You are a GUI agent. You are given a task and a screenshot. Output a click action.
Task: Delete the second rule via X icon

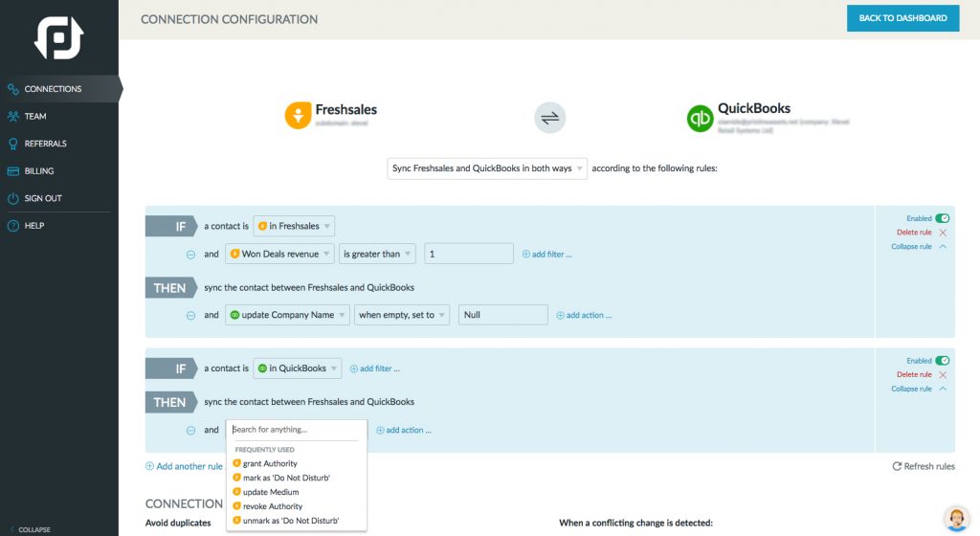click(x=943, y=375)
